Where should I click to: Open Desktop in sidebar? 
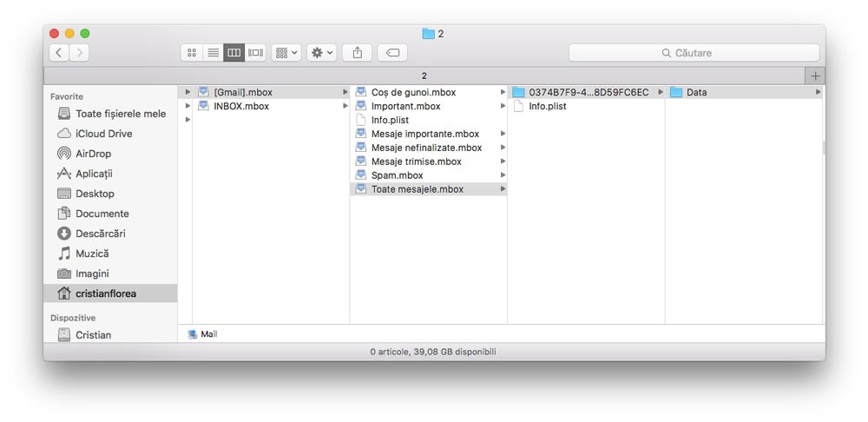click(x=111, y=194)
